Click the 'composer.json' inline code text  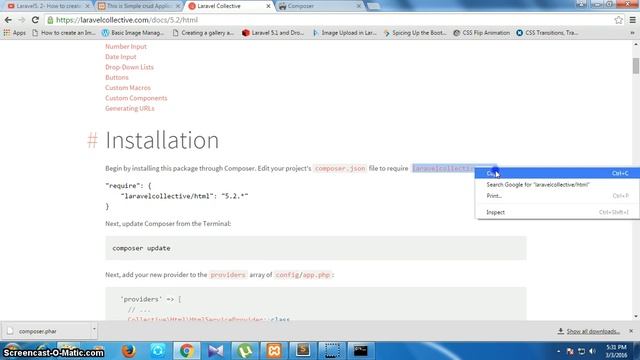(x=340, y=168)
